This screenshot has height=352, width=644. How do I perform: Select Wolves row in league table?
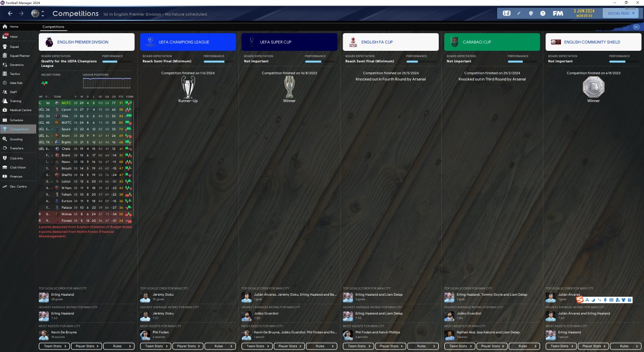(86, 214)
